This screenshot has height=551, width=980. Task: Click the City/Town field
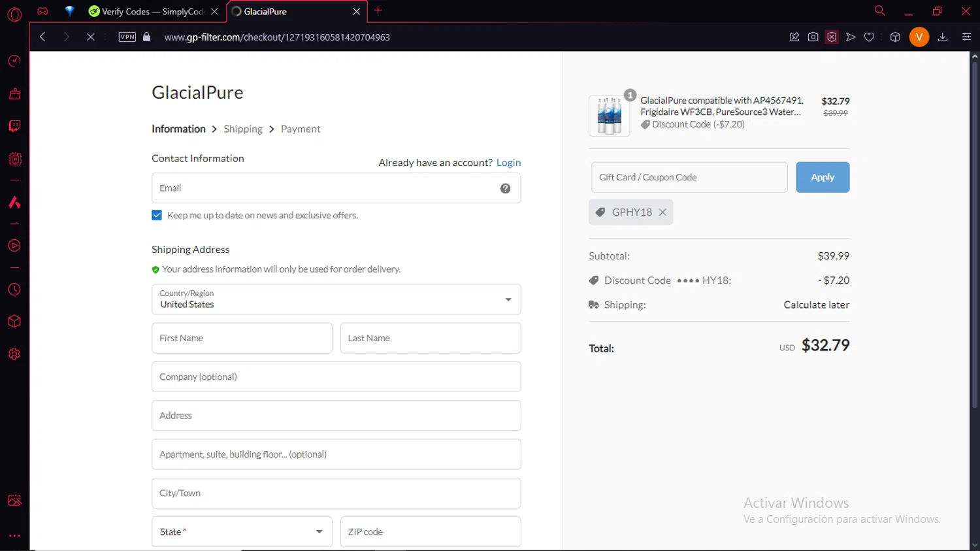pos(336,493)
